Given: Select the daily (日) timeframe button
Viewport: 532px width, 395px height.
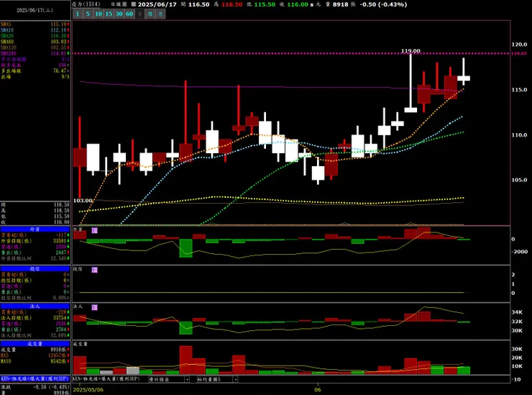Looking at the screenshot, I should pos(139,14).
